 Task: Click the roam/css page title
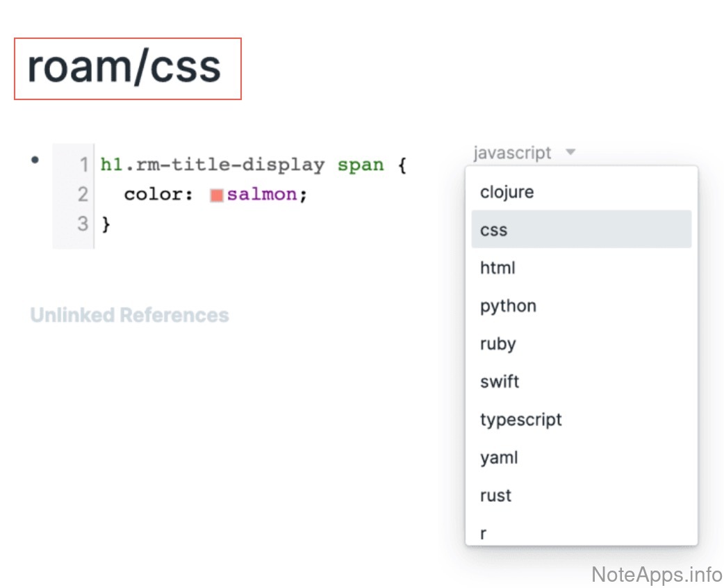pyautogui.click(x=124, y=67)
